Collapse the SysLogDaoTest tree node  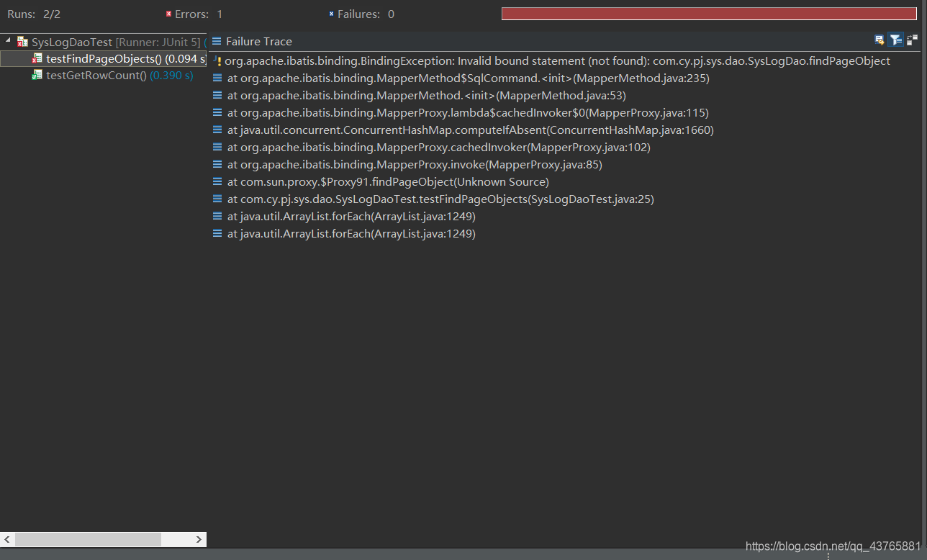(8, 42)
